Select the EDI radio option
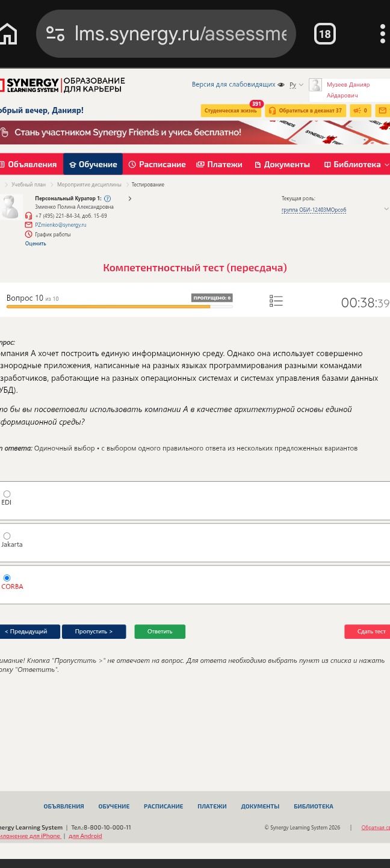Viewport: 390px width, 868px height. coord(7,494)
